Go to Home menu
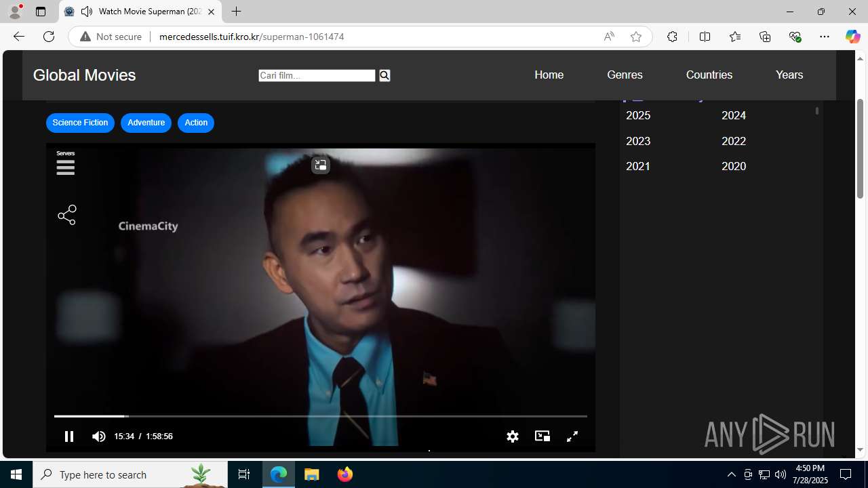Screen dimensions: 868x488 point(549,75)
